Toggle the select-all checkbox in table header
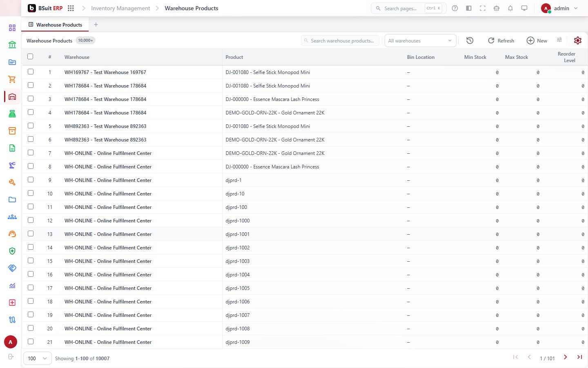Screen dimensions: 588x368 pyautogui.click(x=30, y=56)
